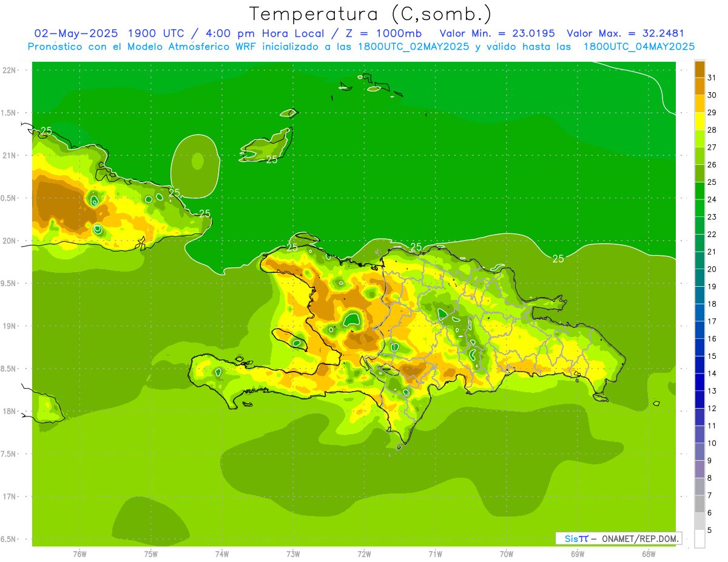Click the '72W' longitude axis label
This screenshot has height=562, width=728.
point(364,554)
